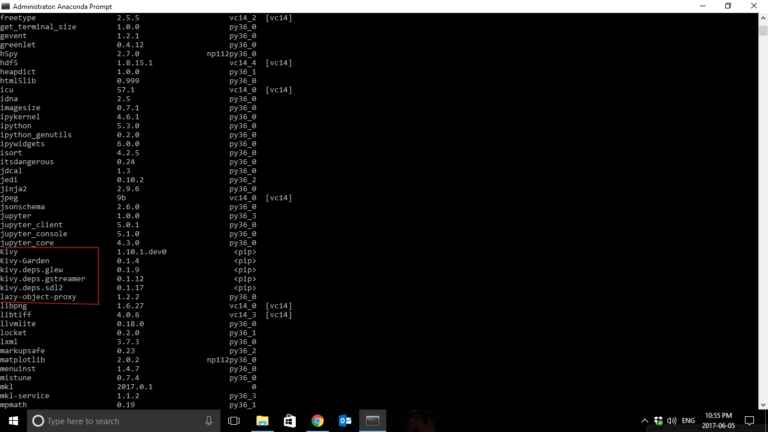Open the Windows Start menu
Viewport: 768px width, 432px height.
[x=13, y=421]
